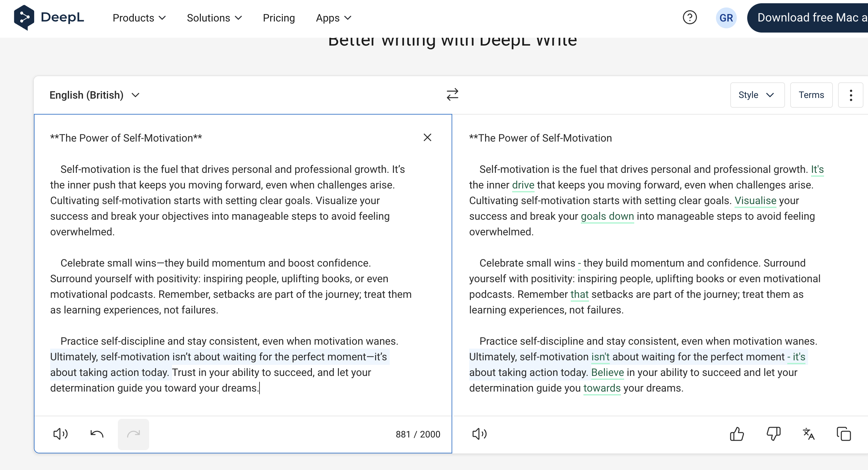Give a thumbs up rating to the result
Viewport: 868px width, 470px height.
pos(737,434)
